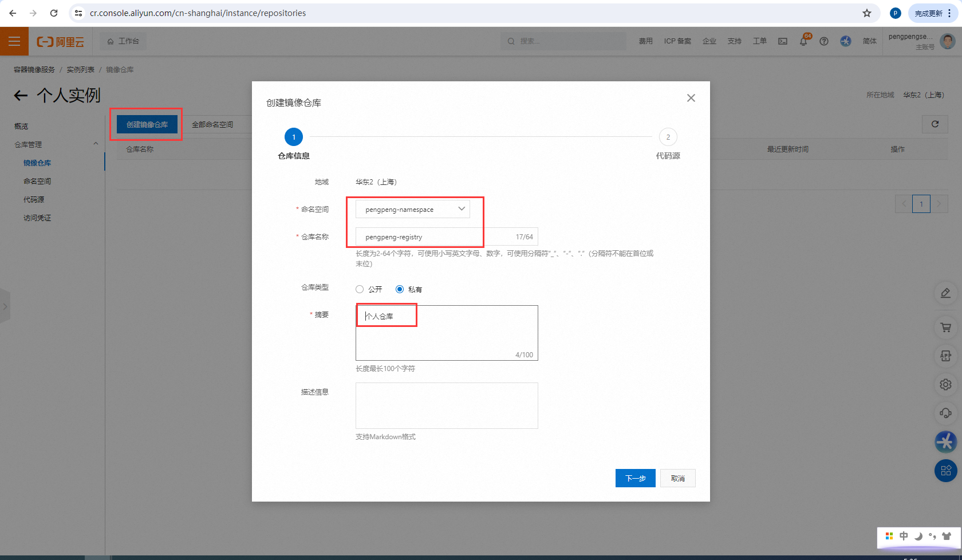Open the 命名空间 namespace dropdown
Image resolution: width=962 pixels, height=560 pixels.
[413, 209]
